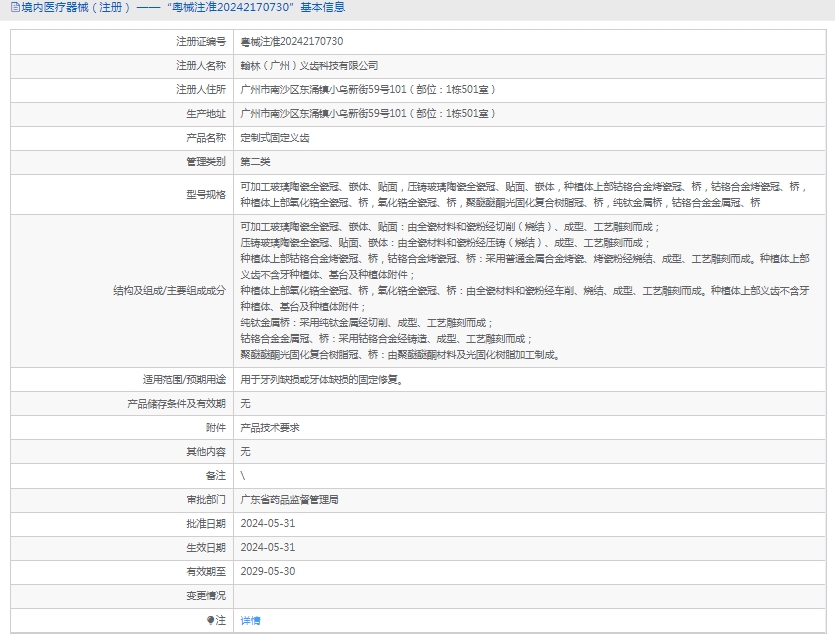
Task: Click the 批准日期 value 2024-05-31
Action: [268, 524]
